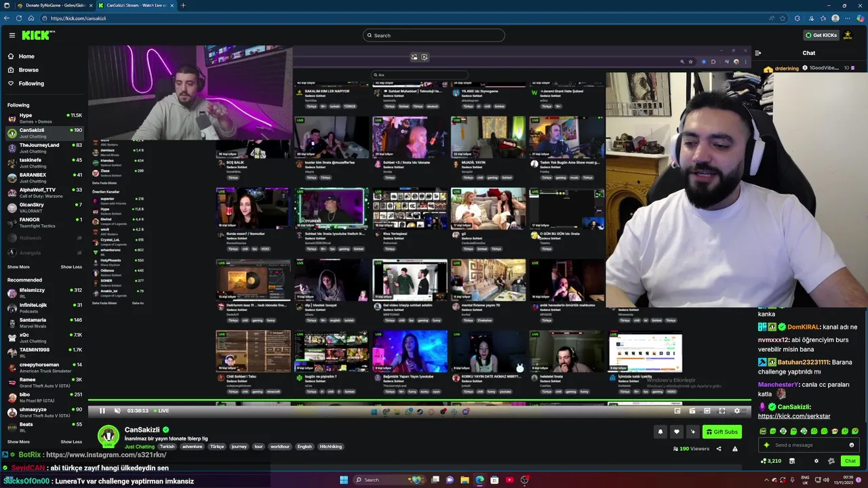The width and height of the screenshot is (868, 488).
Task: Open Edge settings and more menu
Action: [848, 18]
